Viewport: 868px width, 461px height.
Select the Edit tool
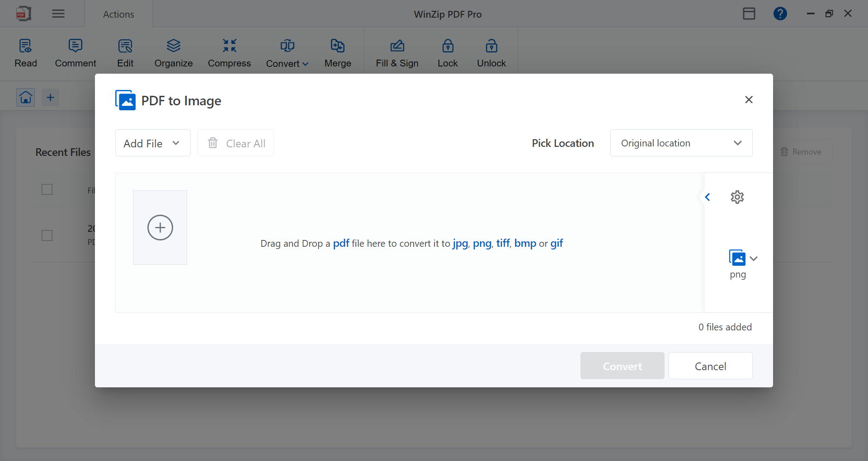[x=125, y=52]
